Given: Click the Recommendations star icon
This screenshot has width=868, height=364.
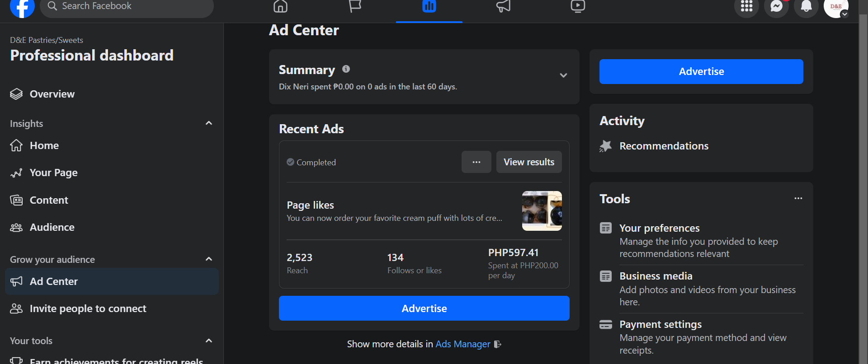Looking at the screenshot, I should point(605,146).
